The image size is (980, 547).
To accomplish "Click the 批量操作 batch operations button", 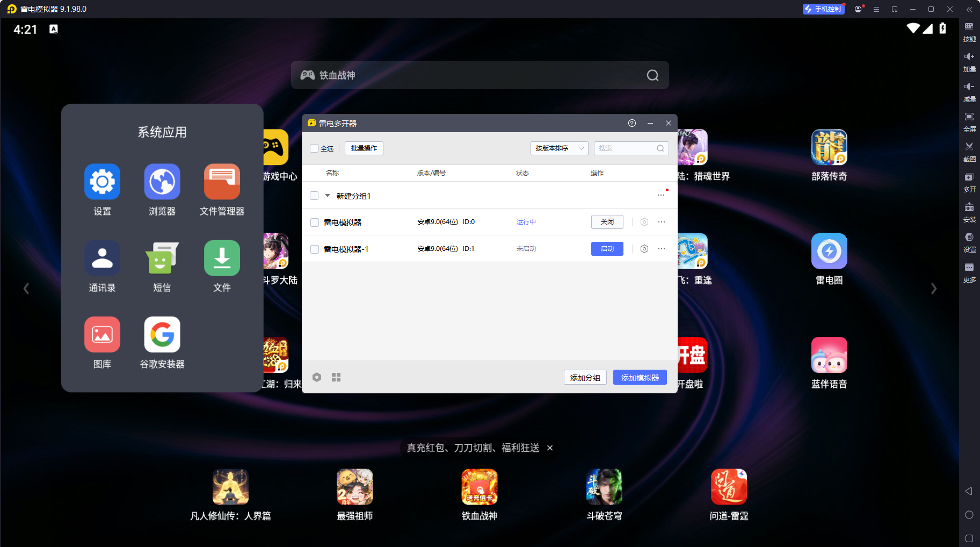I will click(x=364, y=148).
